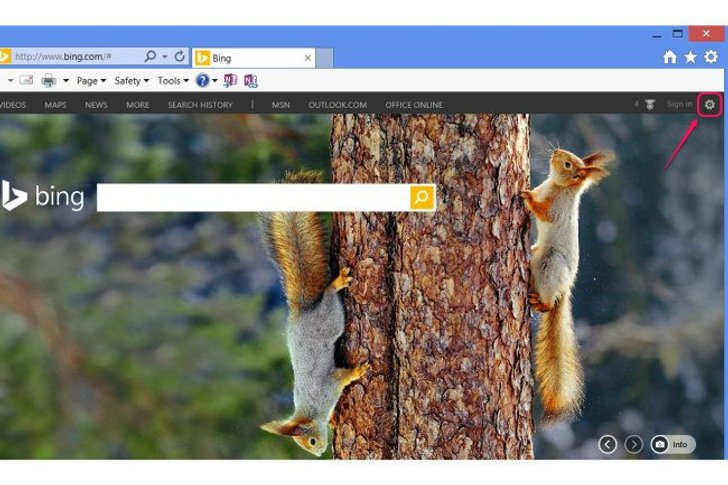728x485 pixels.
Task: Maximize the browser window
Action: (677, 33)
